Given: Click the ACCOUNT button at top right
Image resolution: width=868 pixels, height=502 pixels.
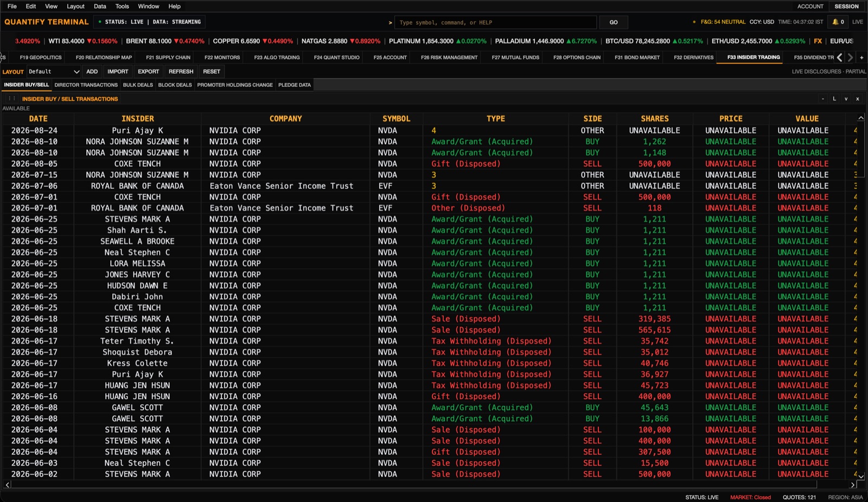Looking at the screenshot, I should coord(810,7).
